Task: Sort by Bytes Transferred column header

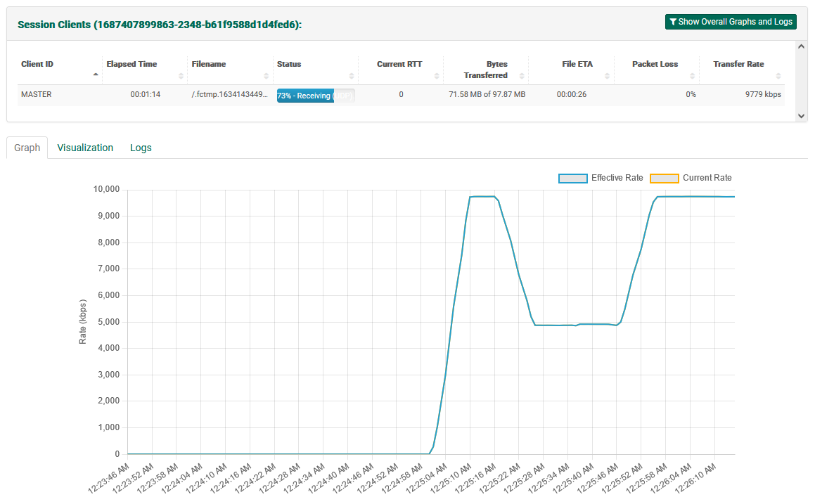Action: pyautogui.click(x=486, y=70)
